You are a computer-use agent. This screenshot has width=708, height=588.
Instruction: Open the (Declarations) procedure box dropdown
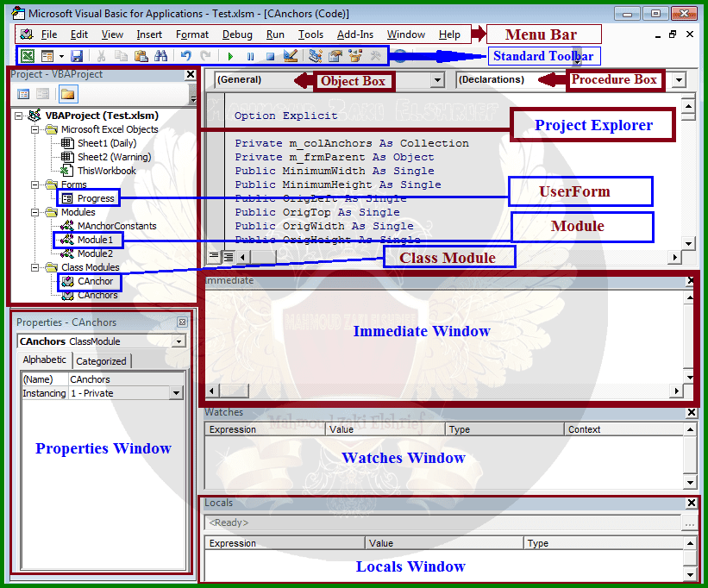(x=678, y=78)
